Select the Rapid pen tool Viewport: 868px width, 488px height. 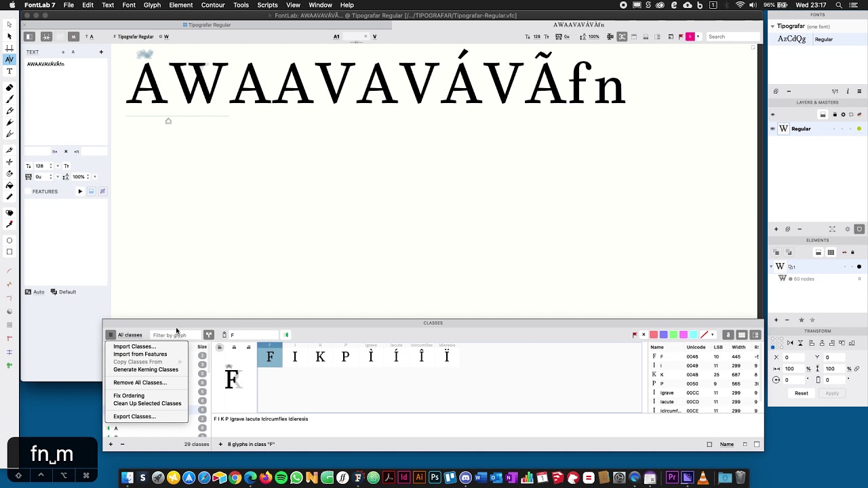[x=9, y=122]
